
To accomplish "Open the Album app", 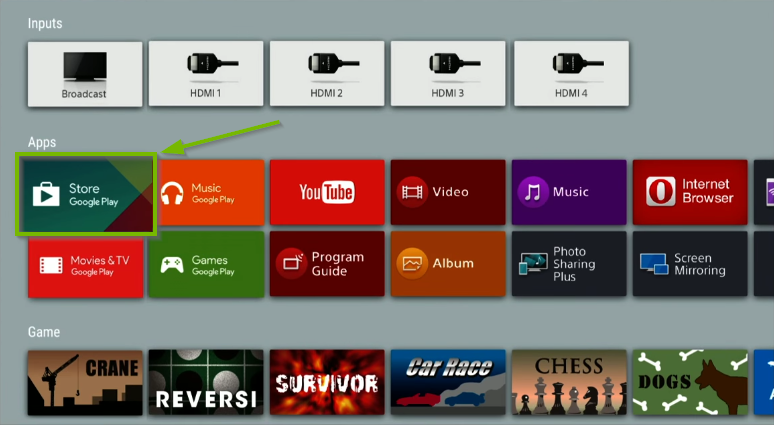I will 448,264.
